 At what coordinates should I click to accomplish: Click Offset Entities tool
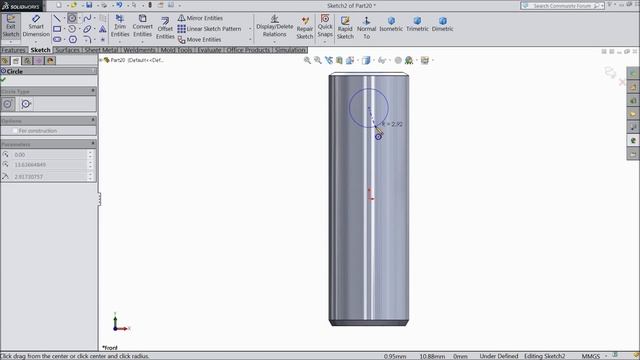tap(165, 28)
